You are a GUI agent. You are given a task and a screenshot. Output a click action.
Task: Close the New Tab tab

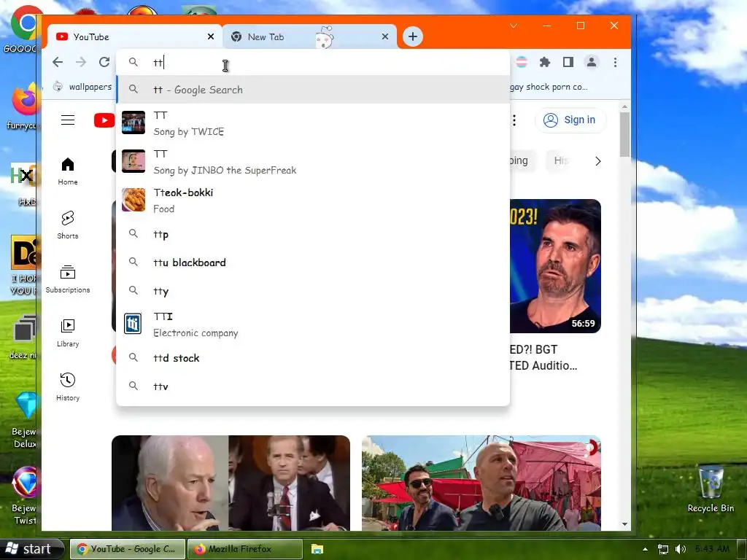tap(385, 36)
